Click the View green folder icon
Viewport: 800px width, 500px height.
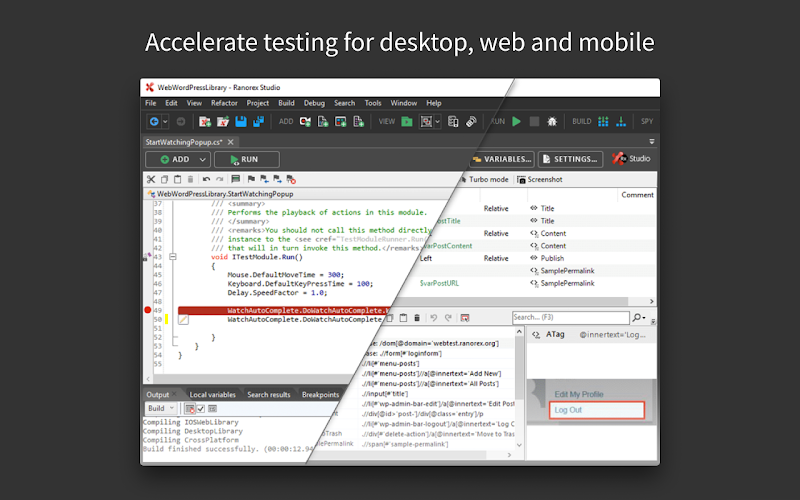(407, 121)
